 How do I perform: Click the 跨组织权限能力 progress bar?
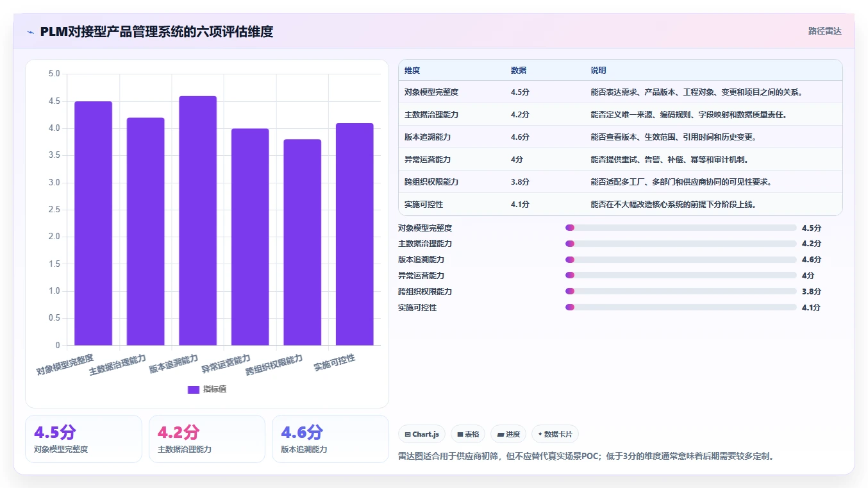coord(681,292)
